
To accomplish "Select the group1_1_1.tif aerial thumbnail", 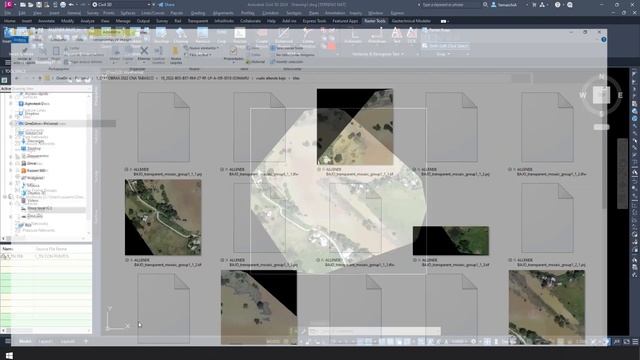I will 355,127.
